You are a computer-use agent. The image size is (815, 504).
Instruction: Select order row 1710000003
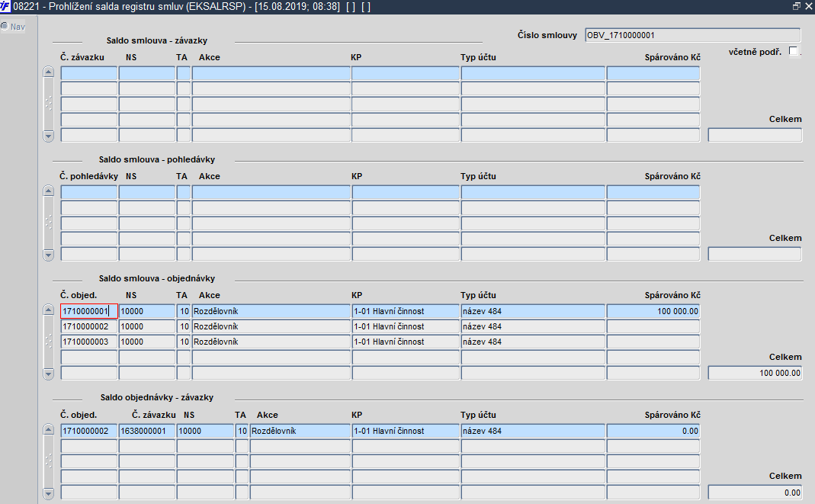tap(89, 342)
